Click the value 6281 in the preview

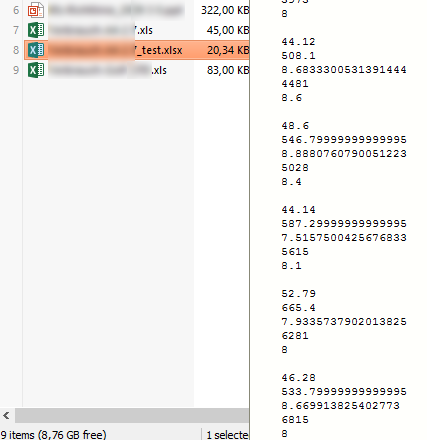click(x=295, y=336)
